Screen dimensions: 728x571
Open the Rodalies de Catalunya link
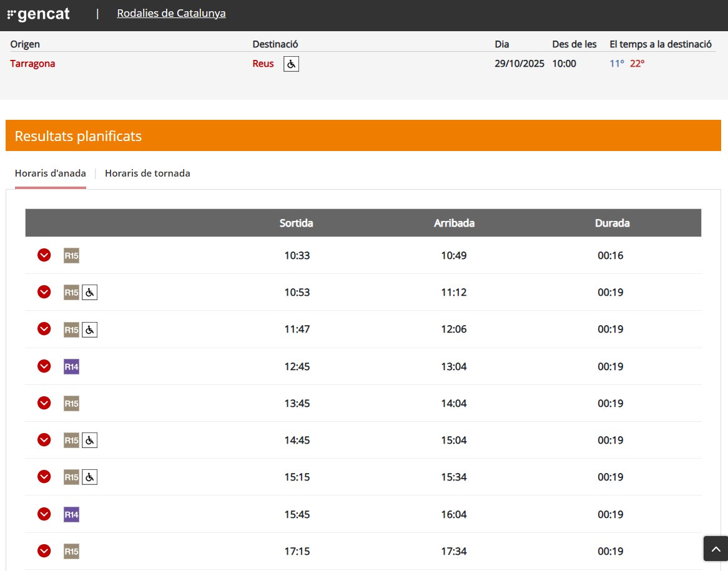pos(171,14)
